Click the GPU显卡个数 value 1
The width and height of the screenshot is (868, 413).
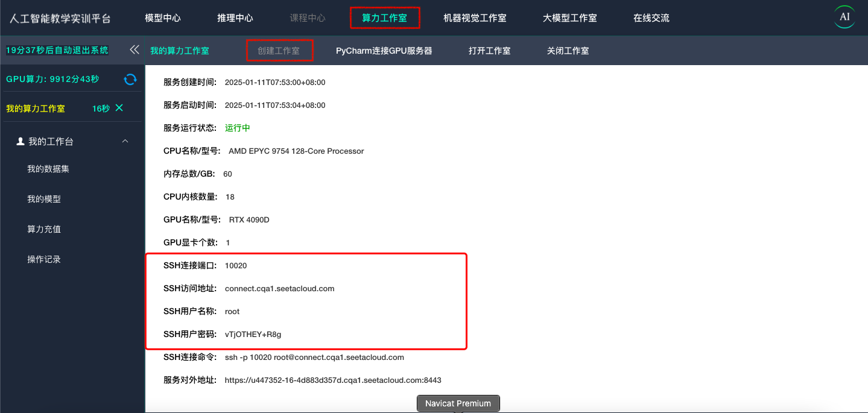pyautogui.click(x=228, y=243)
